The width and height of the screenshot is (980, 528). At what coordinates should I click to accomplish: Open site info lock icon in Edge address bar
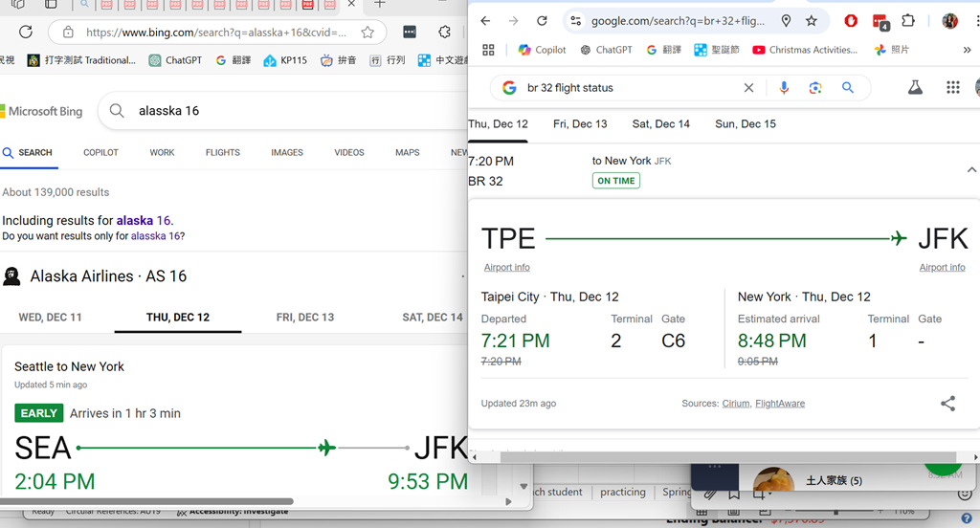pos(68,32)
